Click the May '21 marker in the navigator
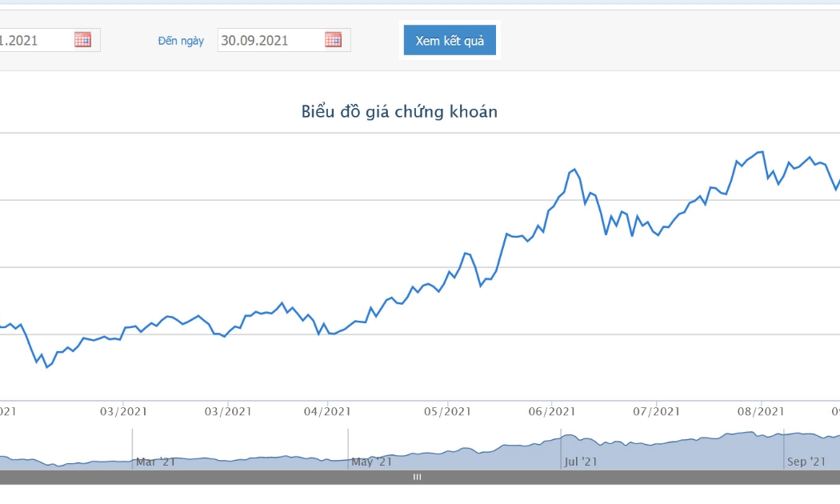 click(x=371, y=462)
